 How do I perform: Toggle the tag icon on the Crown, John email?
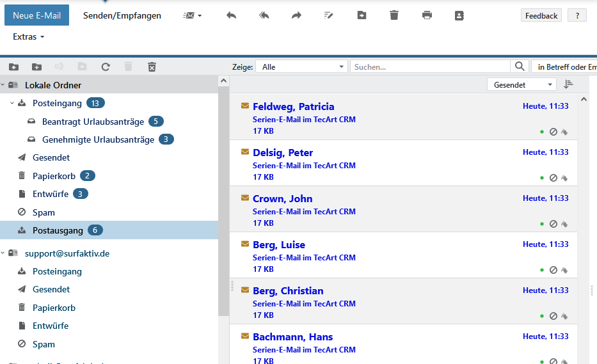[x=564, y=224]
